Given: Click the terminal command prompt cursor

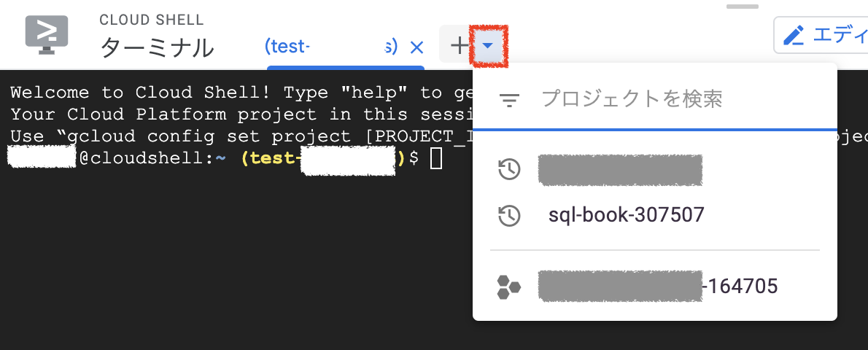Looking at the screenshot, I should (x=436, y=158).
